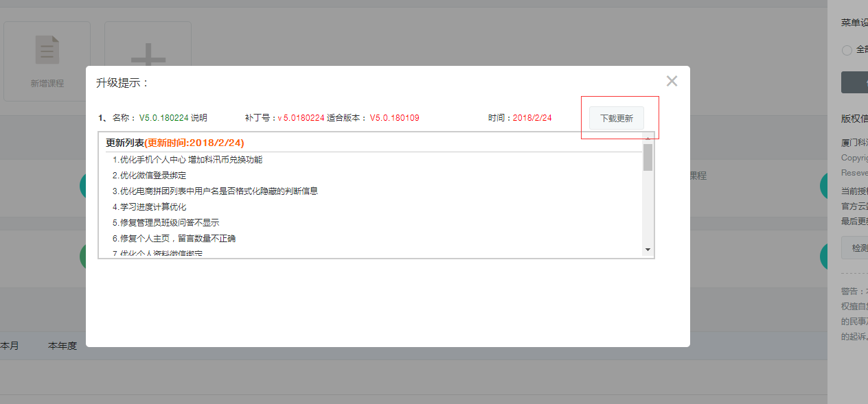
Task: Click the X to close the 升级提示 dialog
Action: tap(672, 80)
